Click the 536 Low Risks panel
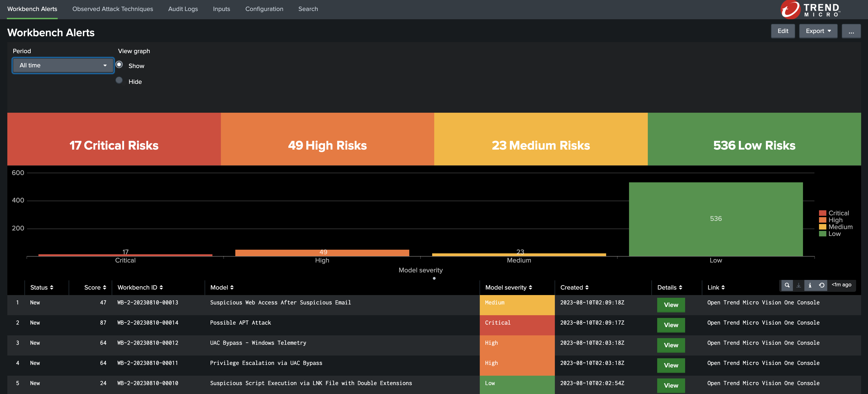The height and width of the screenshot is (394, 868). point(754,139)
